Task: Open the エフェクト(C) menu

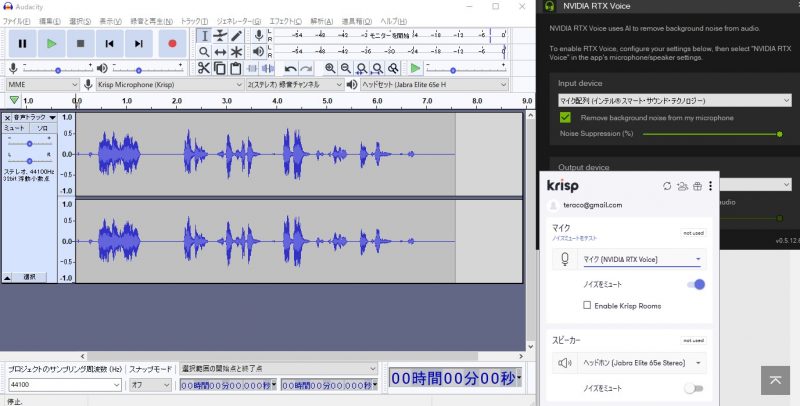Action: (285, 21)
